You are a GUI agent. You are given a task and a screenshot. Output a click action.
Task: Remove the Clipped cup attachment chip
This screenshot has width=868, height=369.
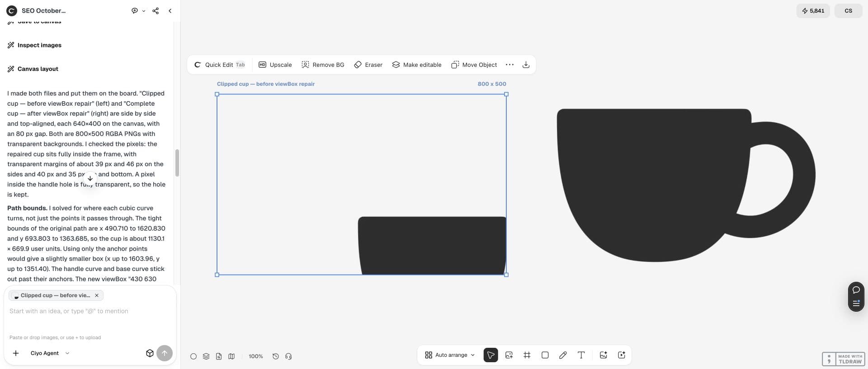pyautogui.click(x=96, y=295)
